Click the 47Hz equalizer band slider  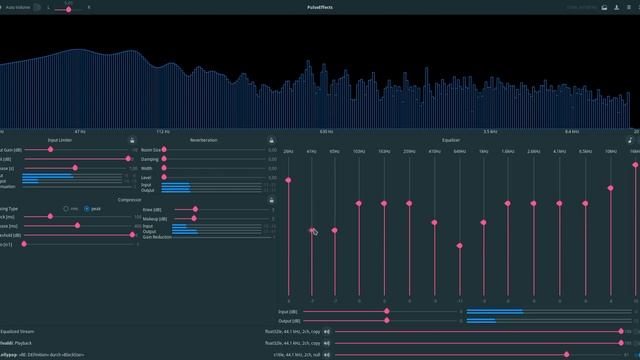312,227
